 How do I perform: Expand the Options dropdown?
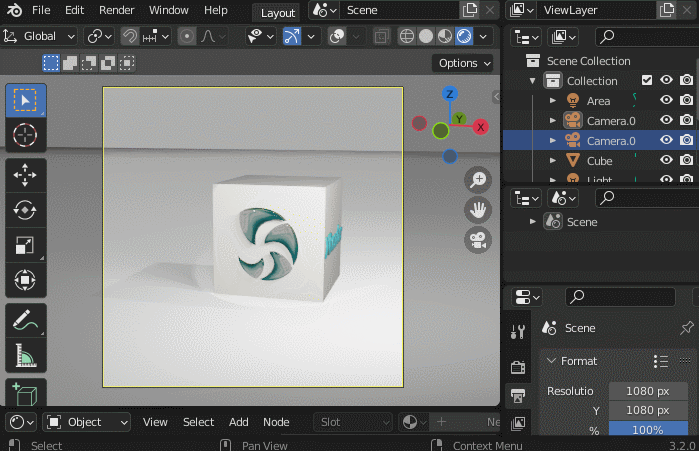[465, 63]
